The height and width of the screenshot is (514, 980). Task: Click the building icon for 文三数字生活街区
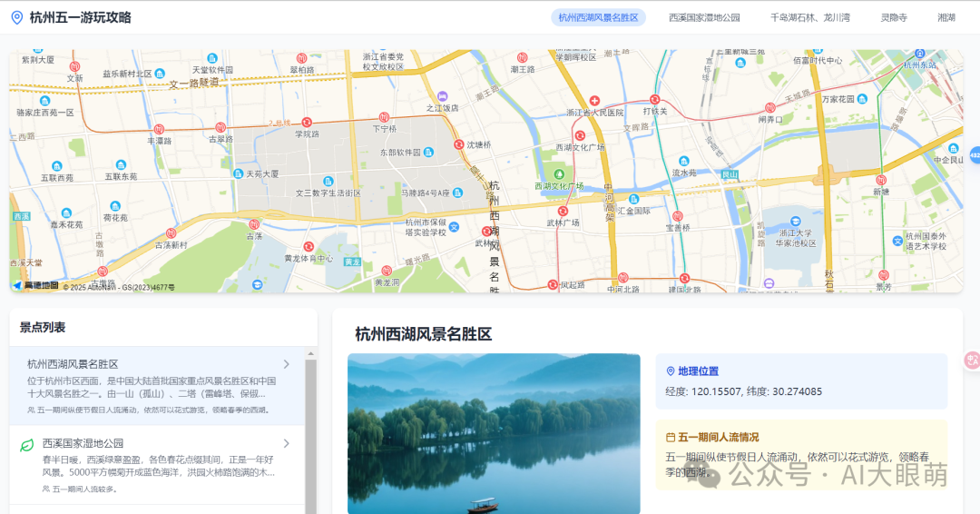(x=328, y=182)
